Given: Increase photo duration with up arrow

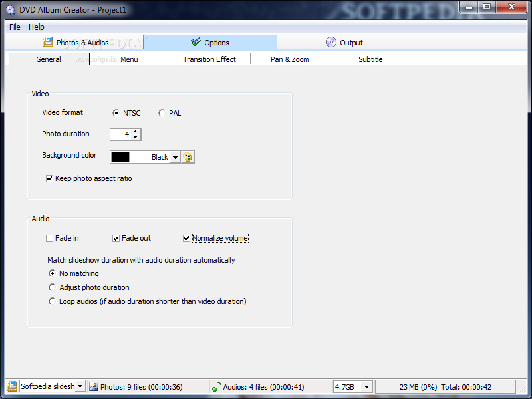Looking at the screenshot, I should point(136,131).
